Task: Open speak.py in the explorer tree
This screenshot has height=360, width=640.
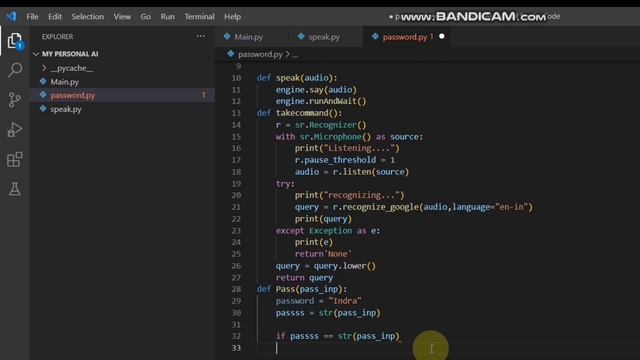Action: pyautogui.click(x=66, y=109)
